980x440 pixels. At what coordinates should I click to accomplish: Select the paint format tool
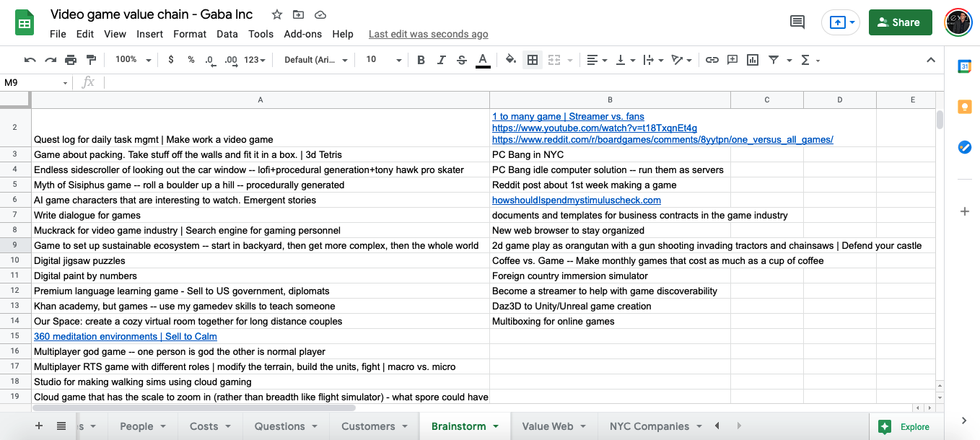tap(91, 60)
